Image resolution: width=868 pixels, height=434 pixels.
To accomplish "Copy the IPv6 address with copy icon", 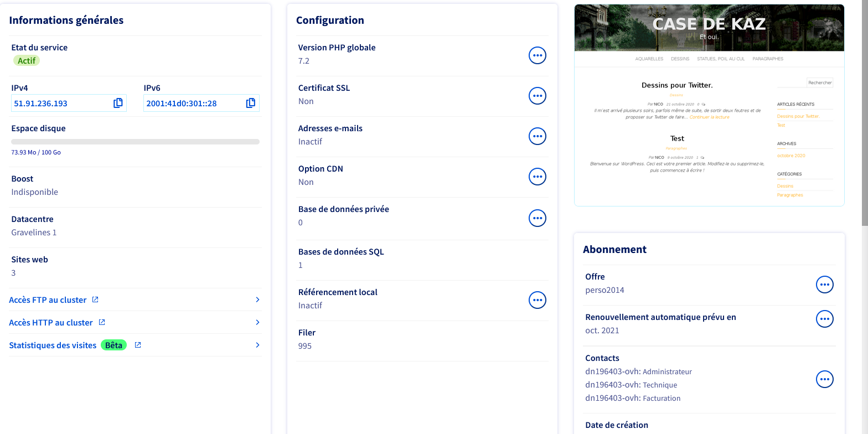I will pyautogui.click(x=251, y=103).
